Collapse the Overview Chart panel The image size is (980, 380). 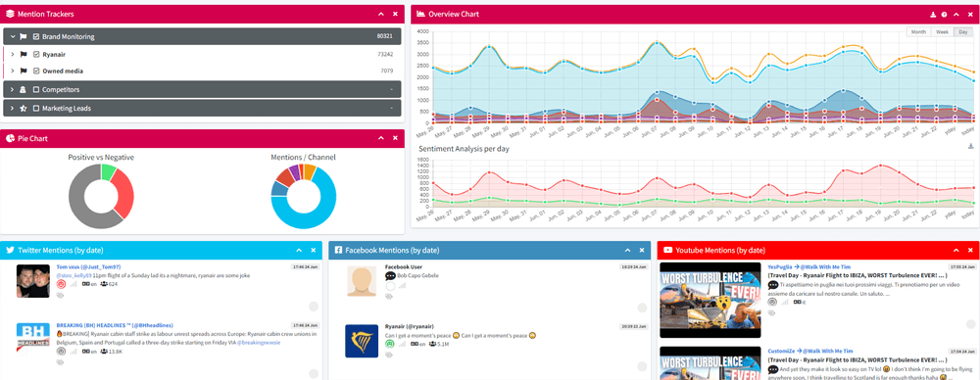[x=956, y=14]
